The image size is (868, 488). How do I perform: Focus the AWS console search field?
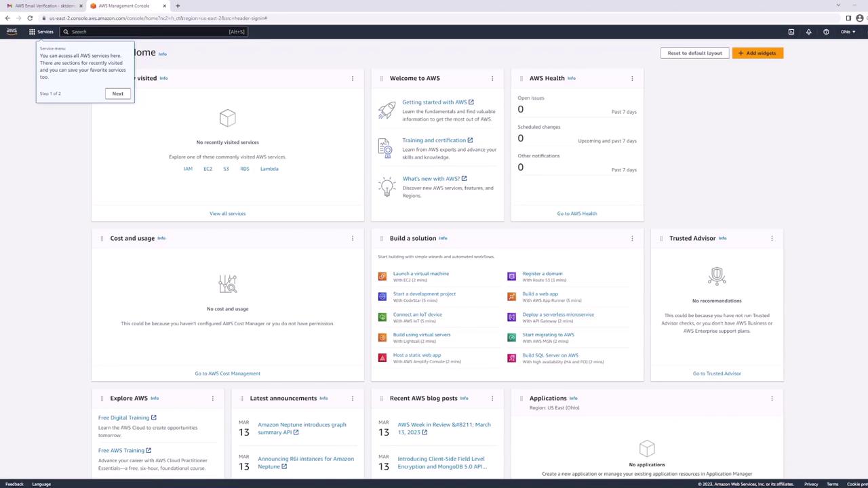pyautogui.click(x=154, y=32)
